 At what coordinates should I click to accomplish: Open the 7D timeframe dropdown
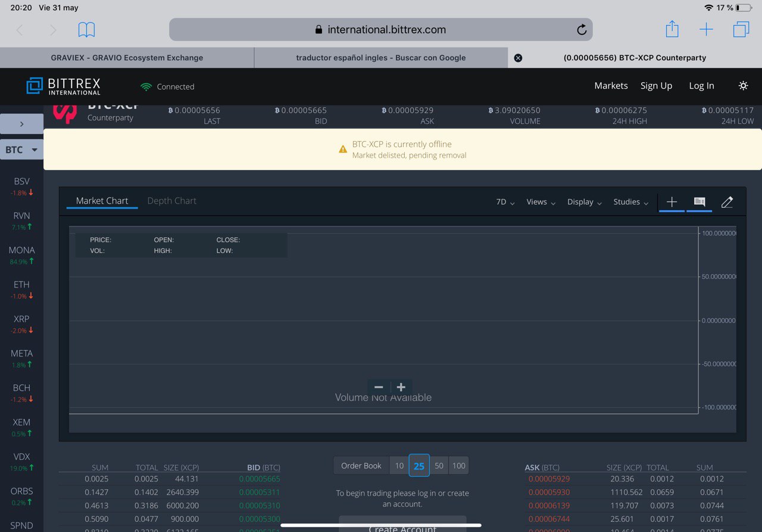tap(505, 202)
